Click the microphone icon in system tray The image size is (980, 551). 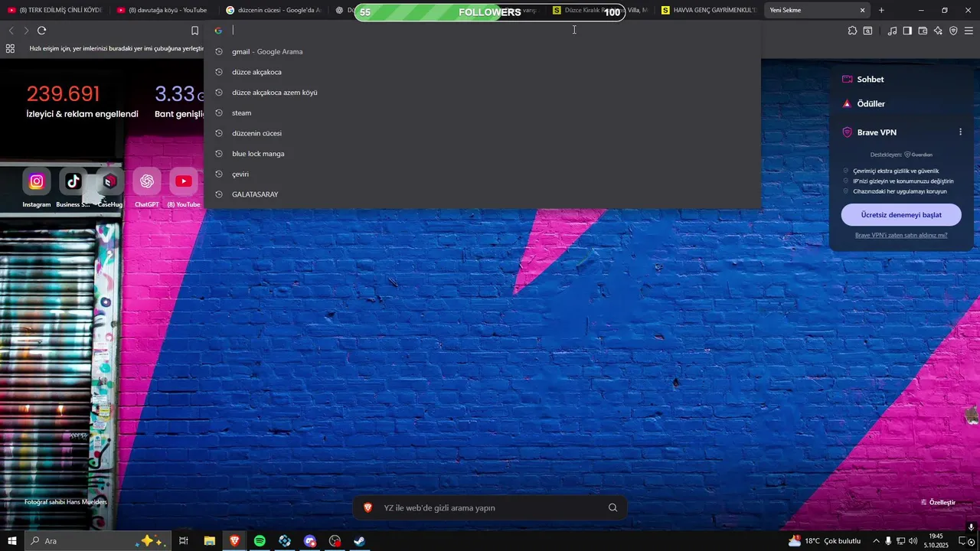[x=888, y=541]
